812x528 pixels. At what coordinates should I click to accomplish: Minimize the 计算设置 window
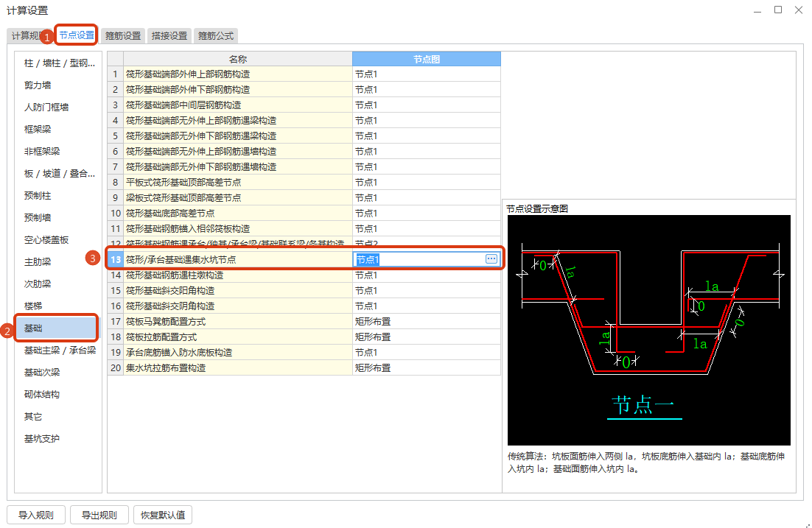pyautogui.click(x=757, y=10)
